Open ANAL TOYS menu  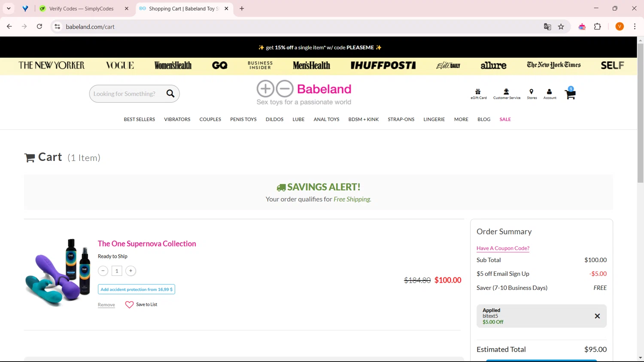(x=326, y=119)
